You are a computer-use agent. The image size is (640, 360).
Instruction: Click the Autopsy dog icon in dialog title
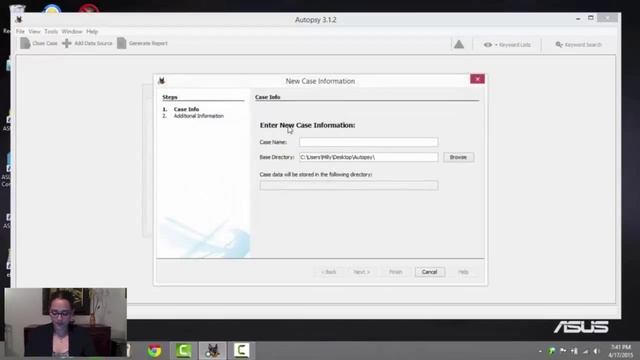point(162,81)
